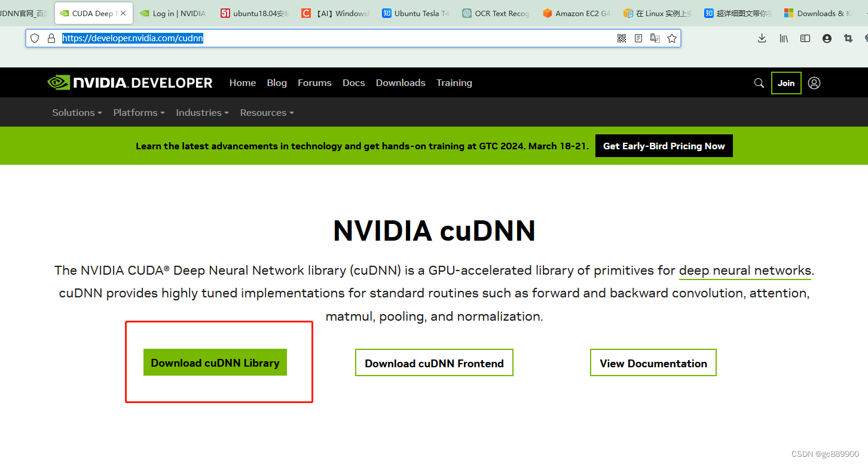Click the tracking protection shield icon
The width and height of the screenshot is (868, 464).
pyautogui.click(x=35, y=38)
